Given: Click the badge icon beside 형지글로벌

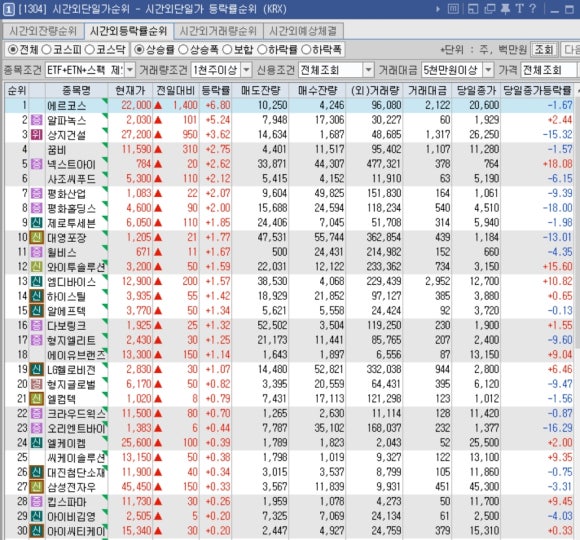Looking at the screenshot, I should (36, 384).
